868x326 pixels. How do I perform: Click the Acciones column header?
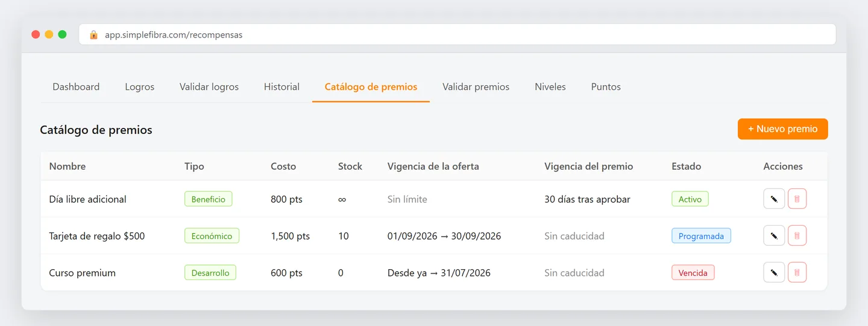coord(783,166)
